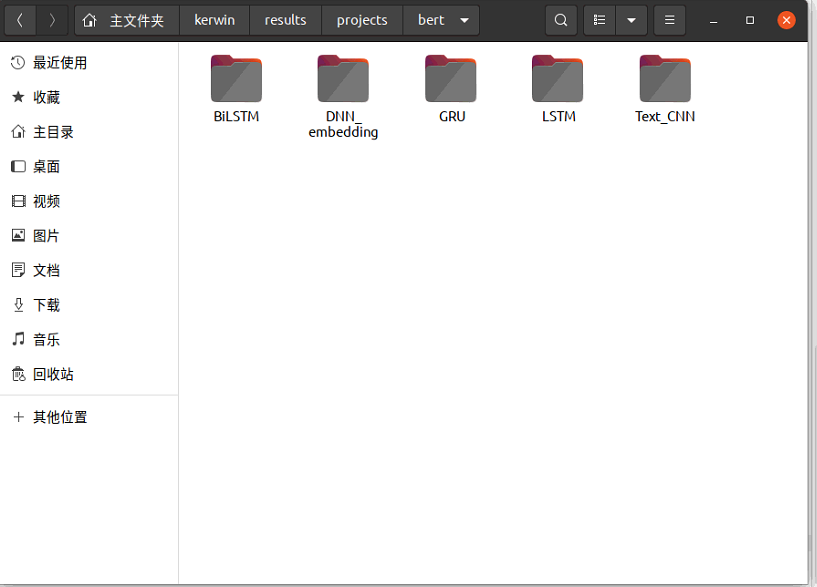Click the picture icon beside 图片
The height and width of the screenshot is (587, 817).
(x=18, y=235)
